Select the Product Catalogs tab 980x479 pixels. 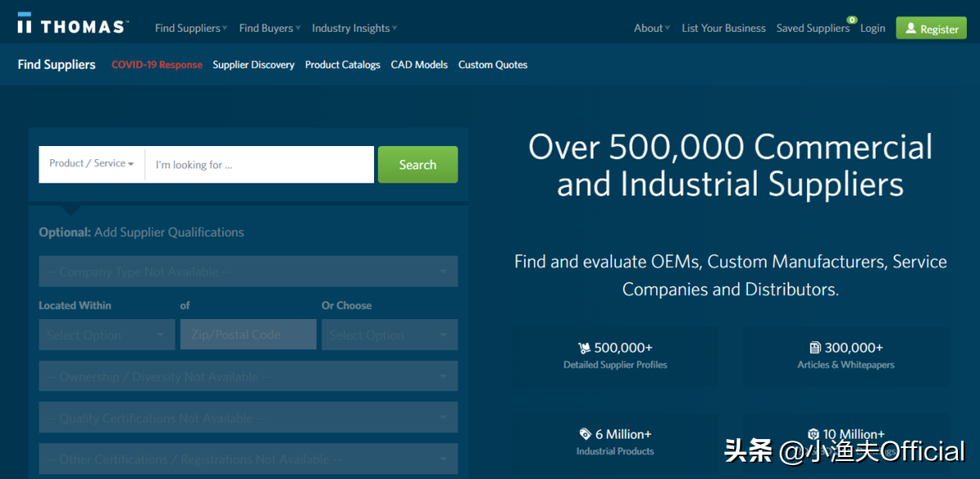click(x=342, y=64)
